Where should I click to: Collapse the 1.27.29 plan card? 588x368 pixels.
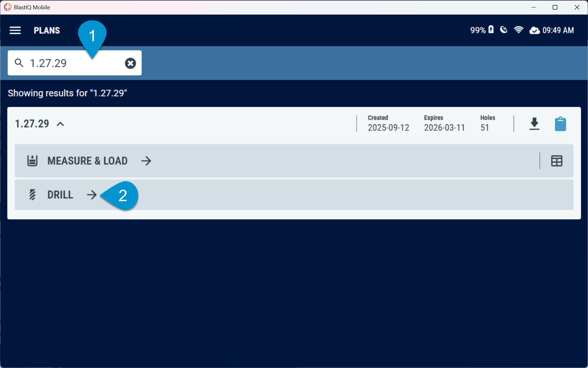click(x=60, y=124)
